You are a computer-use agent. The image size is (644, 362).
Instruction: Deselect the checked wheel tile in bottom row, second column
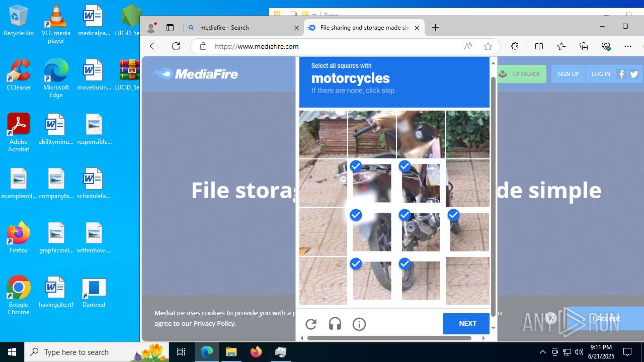[372, 281]
